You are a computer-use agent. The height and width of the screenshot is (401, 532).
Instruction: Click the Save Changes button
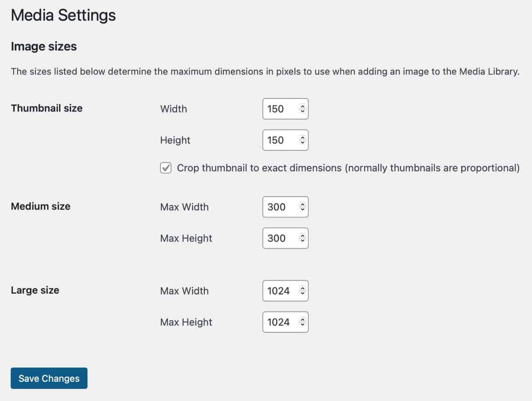click(x=49, y=378)
